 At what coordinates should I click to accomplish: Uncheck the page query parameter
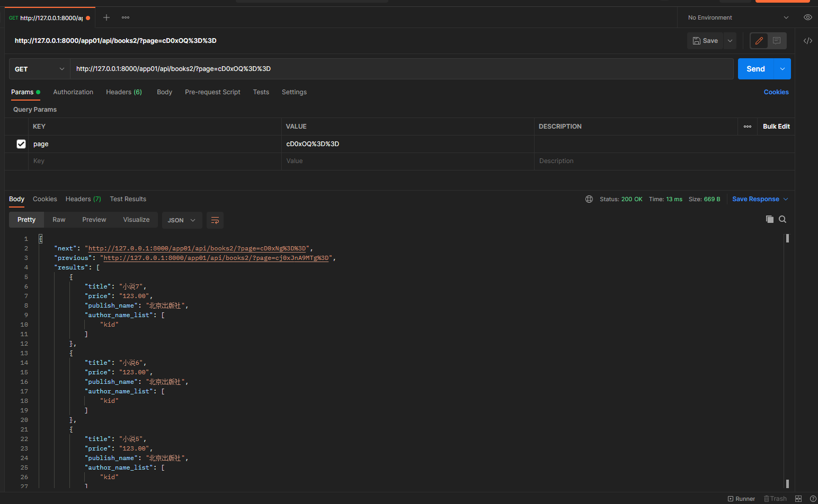[21, 144]
